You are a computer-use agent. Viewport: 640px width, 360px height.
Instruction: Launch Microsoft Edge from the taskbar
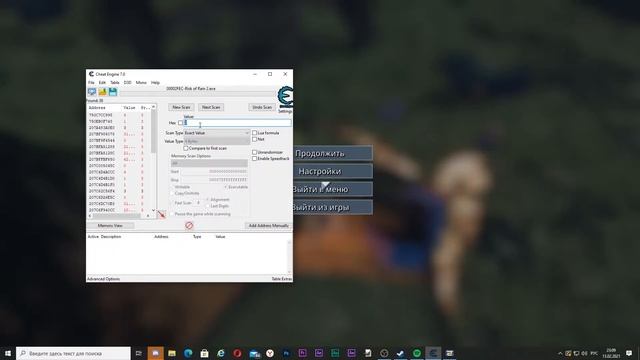tap(188, 353)
